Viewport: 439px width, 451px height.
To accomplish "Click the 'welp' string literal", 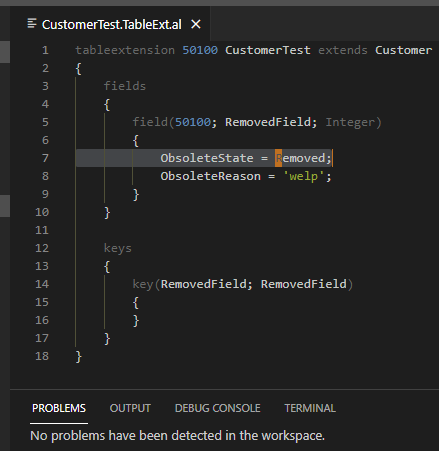I will click(303, 176).
